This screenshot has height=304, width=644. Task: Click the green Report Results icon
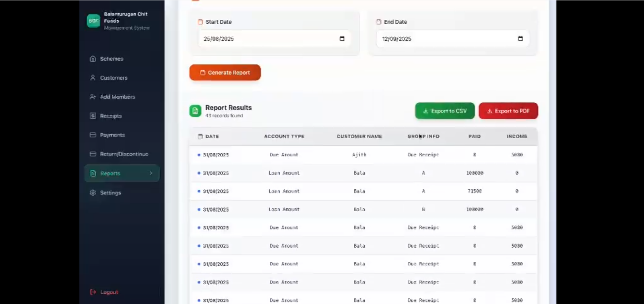tap(195, 111)
